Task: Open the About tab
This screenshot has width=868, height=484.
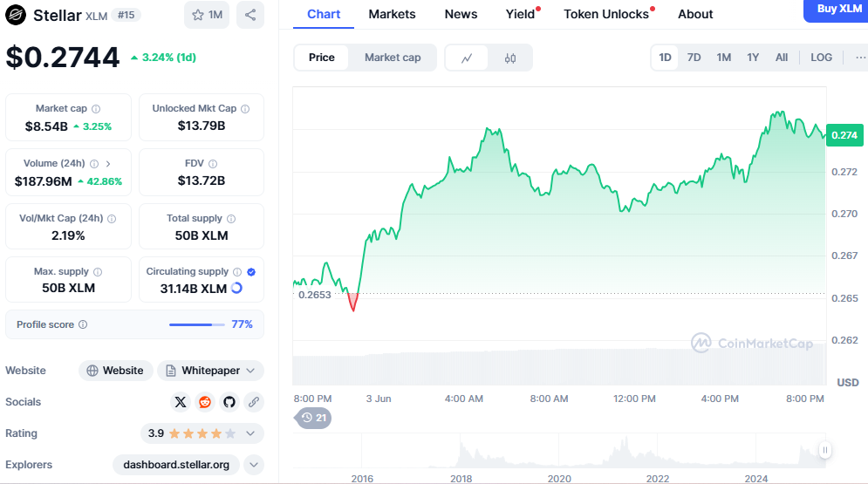Action: coord(695,14)
